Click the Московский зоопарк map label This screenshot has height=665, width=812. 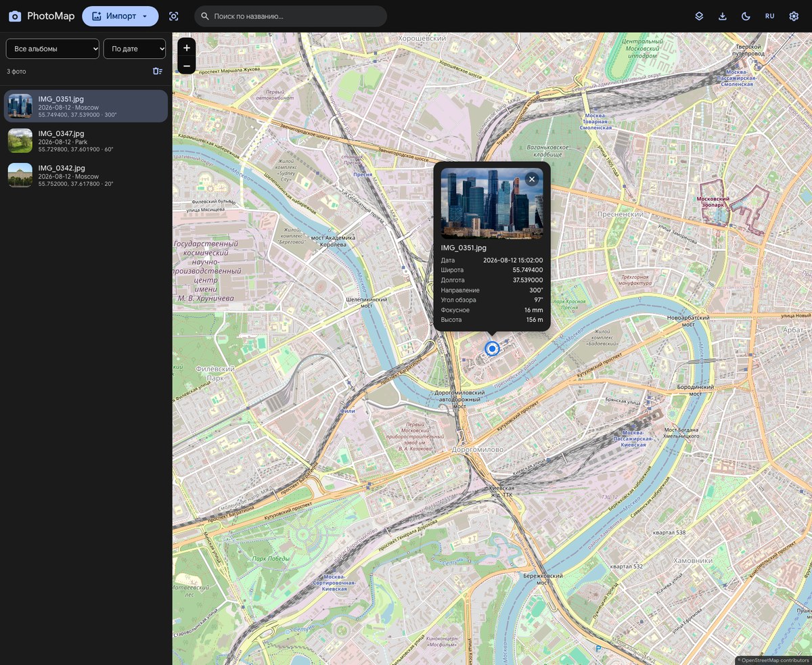click(x=714, y=202)
